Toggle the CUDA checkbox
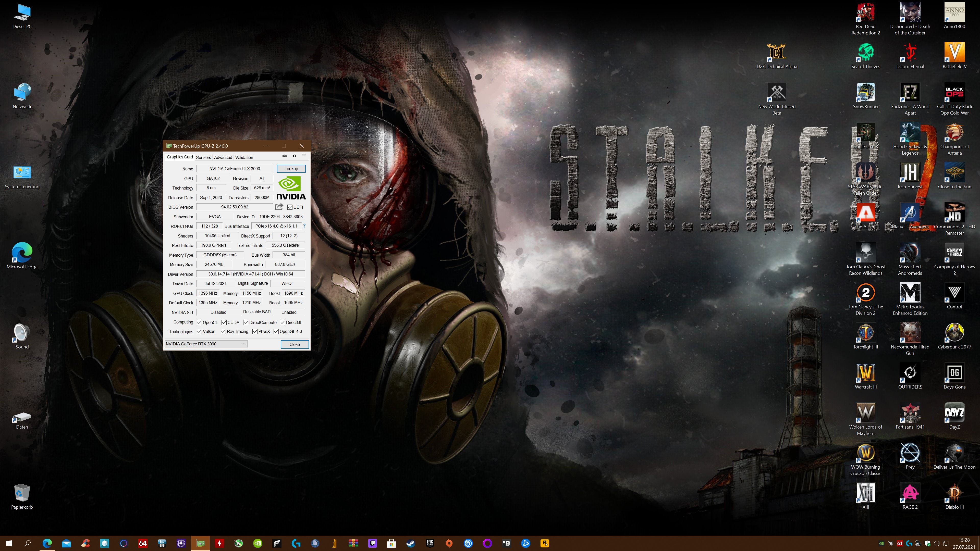The width and height of the screenshot is (980, 551). coord(224,322)
